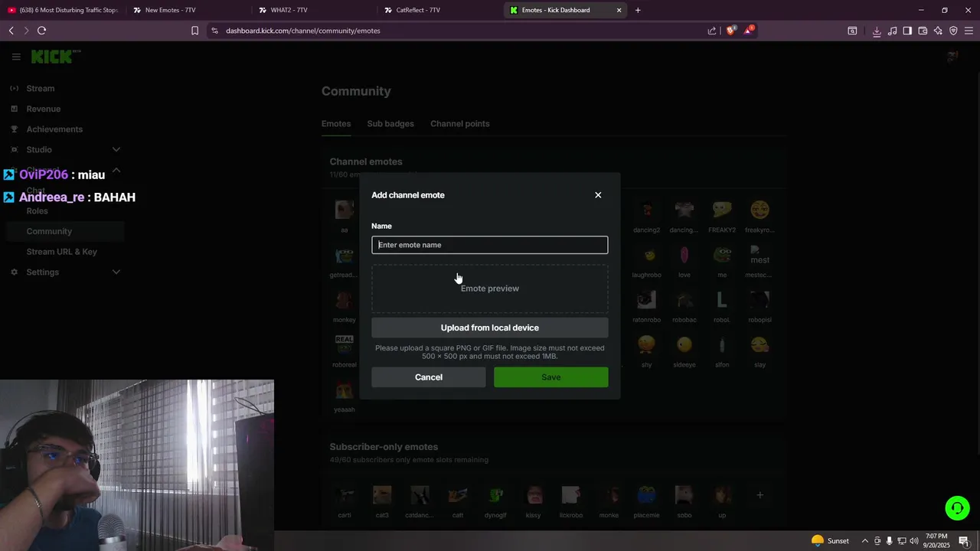
Task: Open Brave Rewards triangle icon
Action: click(750, 31)
